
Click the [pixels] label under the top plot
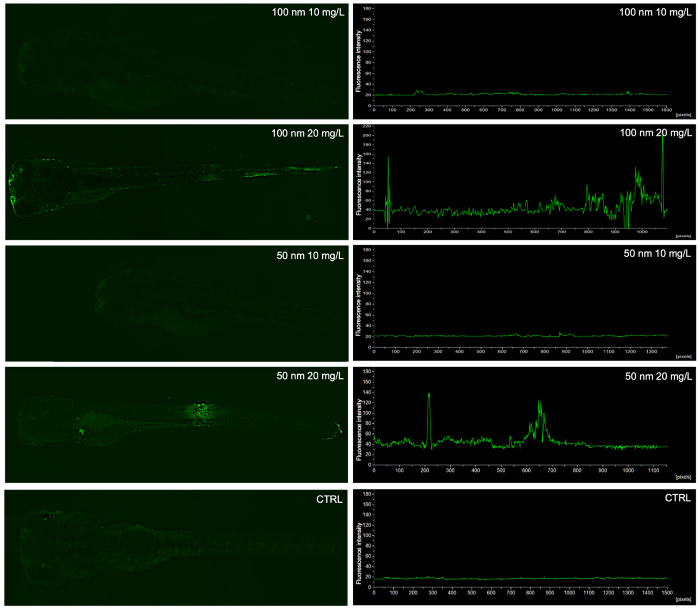pos(683,115)
